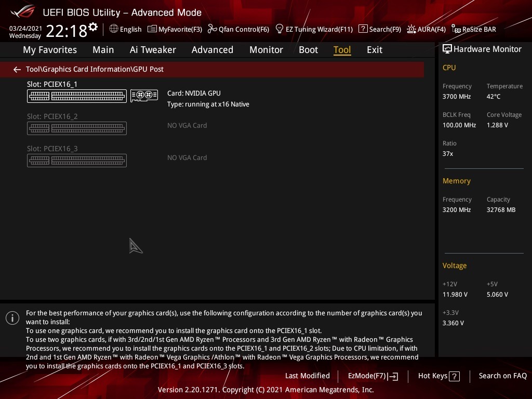Click the info icon in help panel
The height and width of the screenshot is (399, 532).
(12, 318)
